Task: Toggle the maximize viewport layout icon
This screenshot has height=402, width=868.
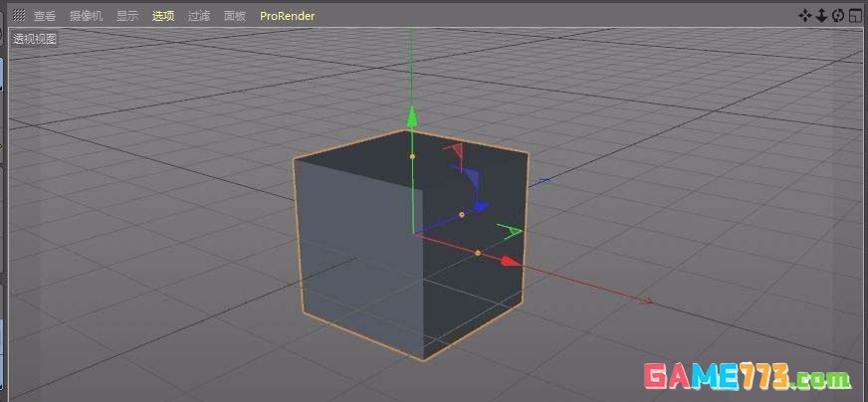Action: 854,15
